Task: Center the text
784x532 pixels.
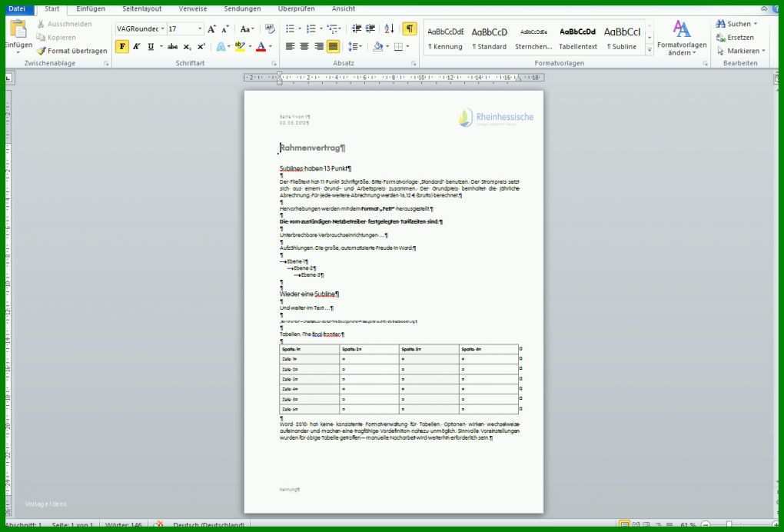Action: [304, 46]
